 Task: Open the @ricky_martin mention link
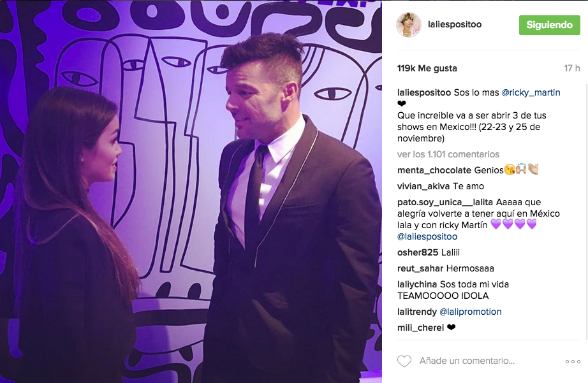tap(531, 92)
